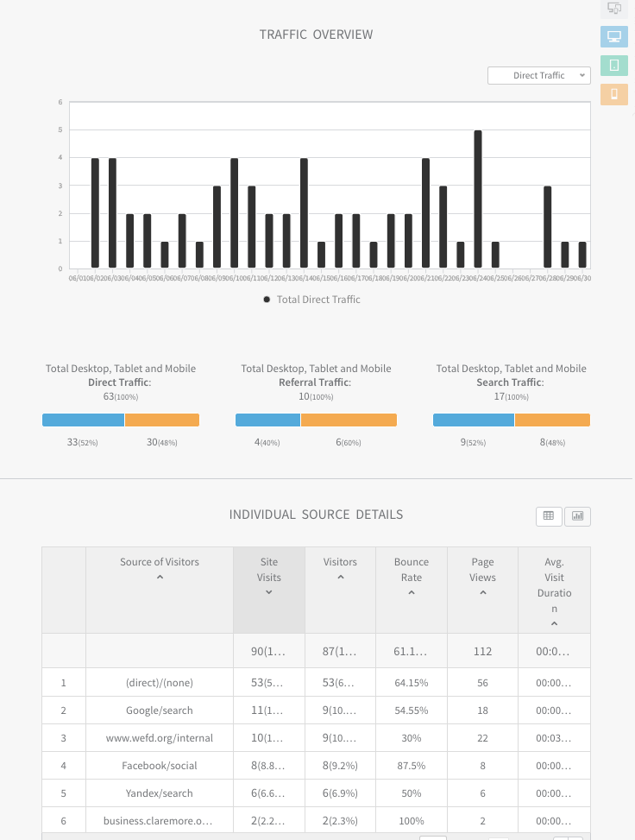This screenshot has width=635, height=840.
Task: Click orange segment of Referral Traffic bar
Action: coord(349,420)
